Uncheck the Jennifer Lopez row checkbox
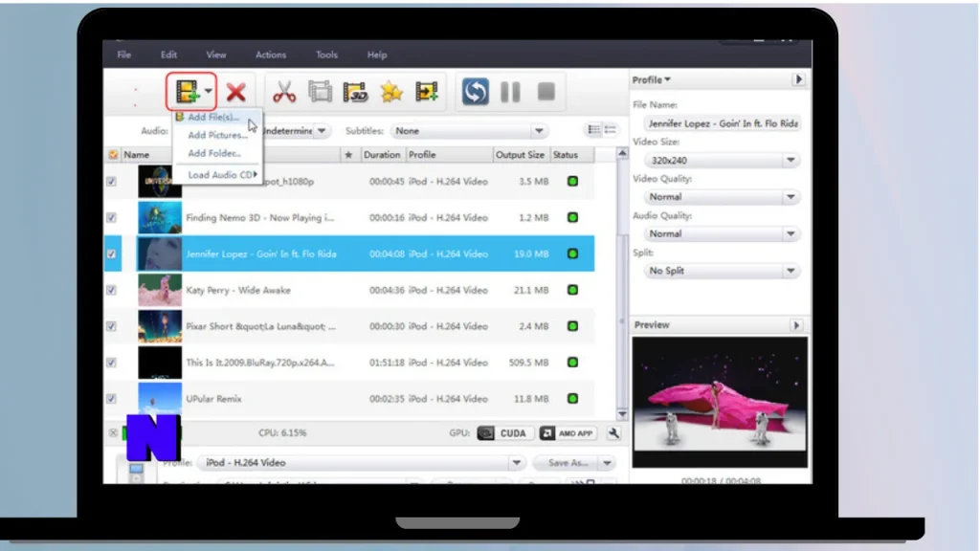 click(x=111, y=253)
